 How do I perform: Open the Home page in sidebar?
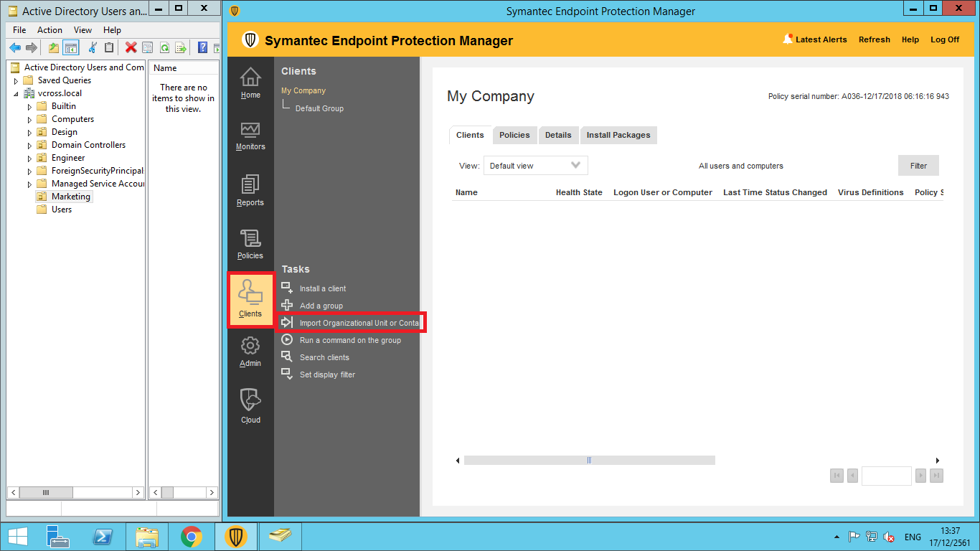tap(250, 83)
